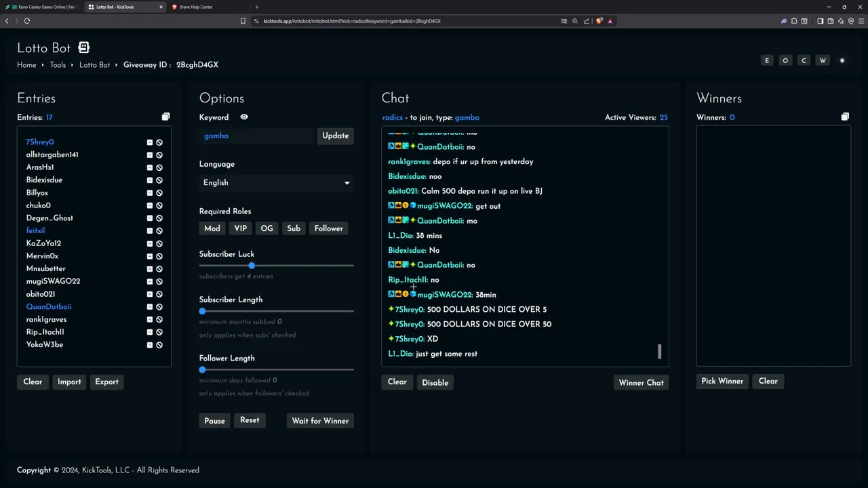Viewport: 868px width, 488px height.
Task: Toggle the Sub required role
Action: click(294, 228)
